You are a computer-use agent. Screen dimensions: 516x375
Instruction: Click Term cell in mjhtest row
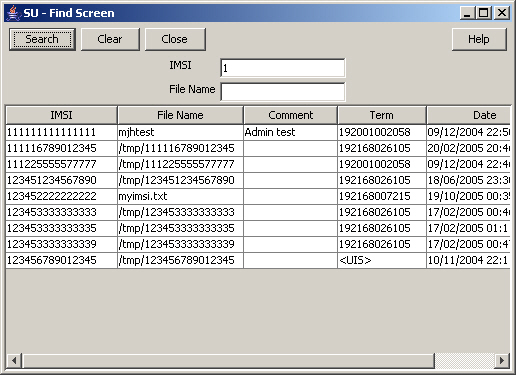[382, 132]
